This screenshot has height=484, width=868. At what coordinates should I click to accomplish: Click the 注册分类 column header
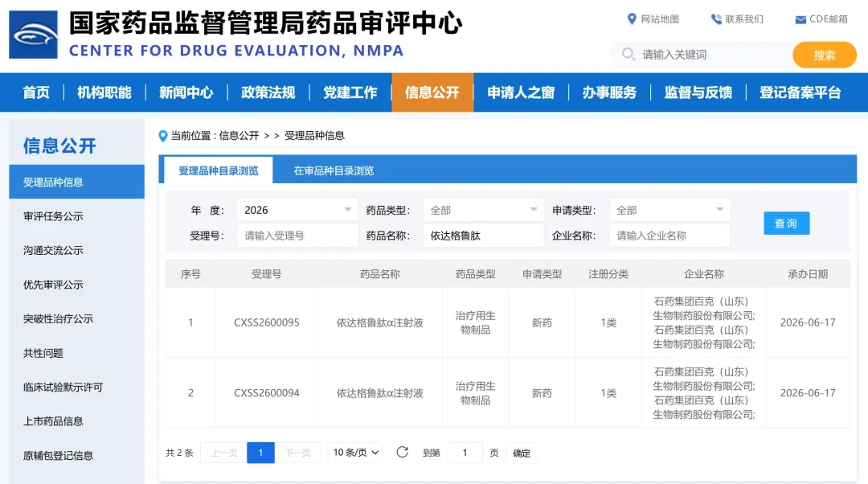click(x=608, y=273)
